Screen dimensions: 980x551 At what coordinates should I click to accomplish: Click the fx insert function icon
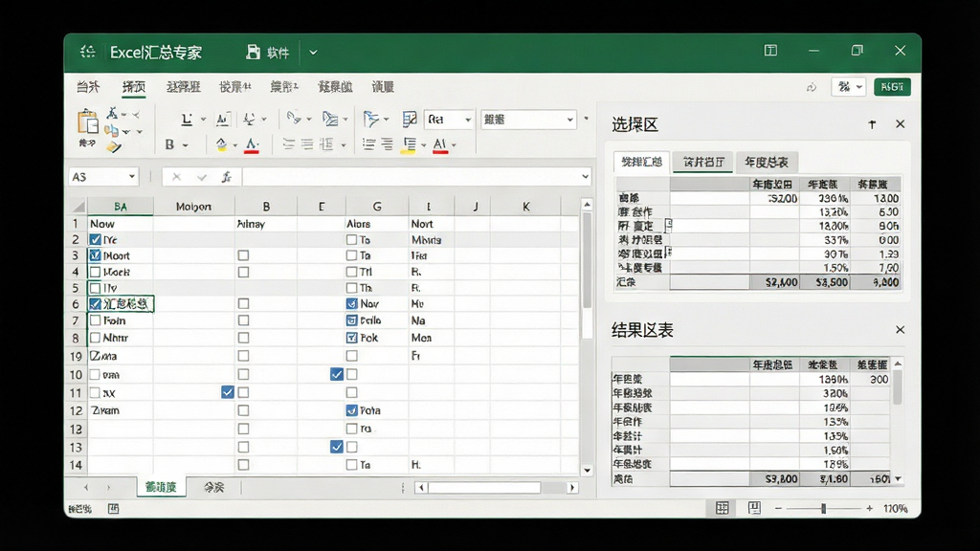[x=226, y=177]
